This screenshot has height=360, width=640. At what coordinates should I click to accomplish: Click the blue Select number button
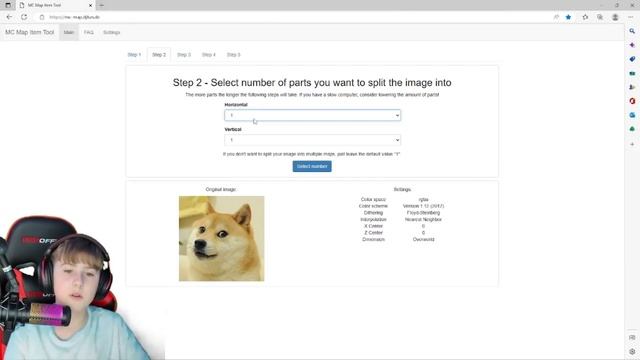[312, 166]
